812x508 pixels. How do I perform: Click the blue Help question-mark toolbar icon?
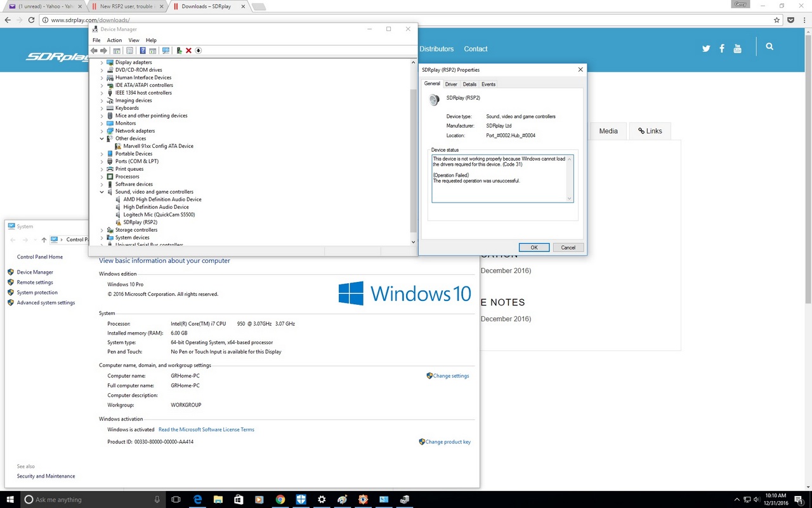coord(143,50)
